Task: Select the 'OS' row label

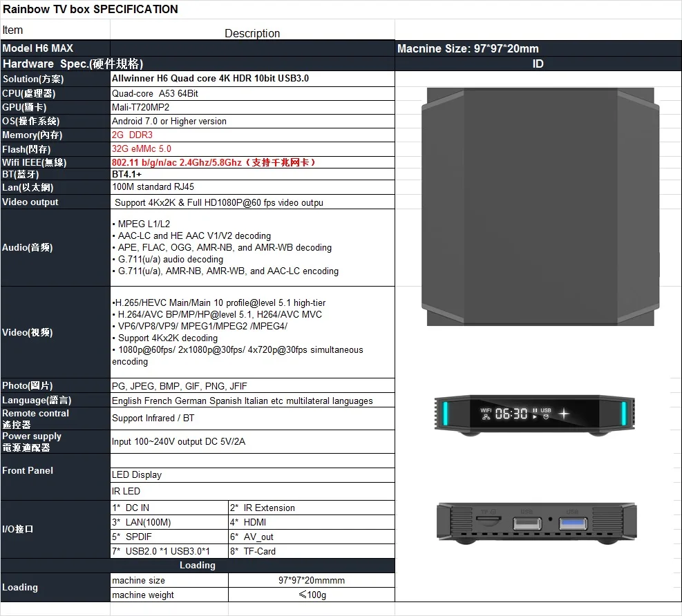Action: (55, 122)
